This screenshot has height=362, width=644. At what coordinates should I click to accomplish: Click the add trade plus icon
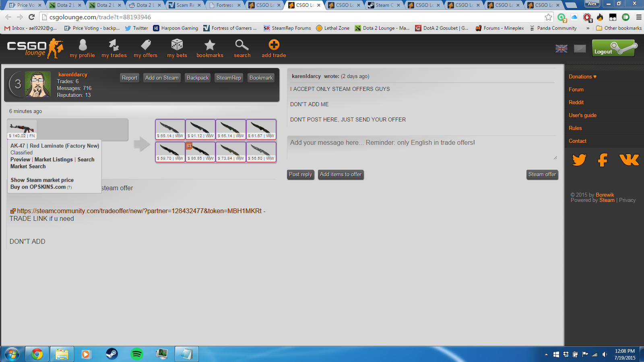274,45
